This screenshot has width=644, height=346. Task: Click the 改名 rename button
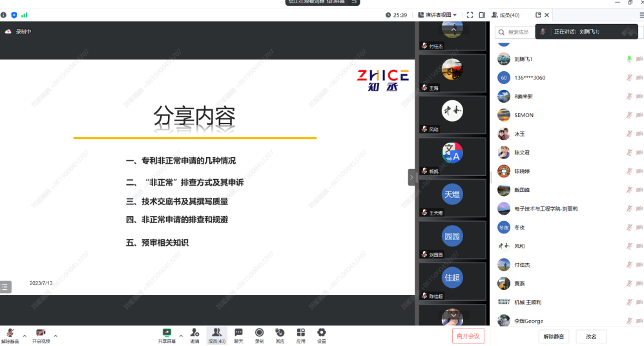pyautogui.click(x=591, y=336)
